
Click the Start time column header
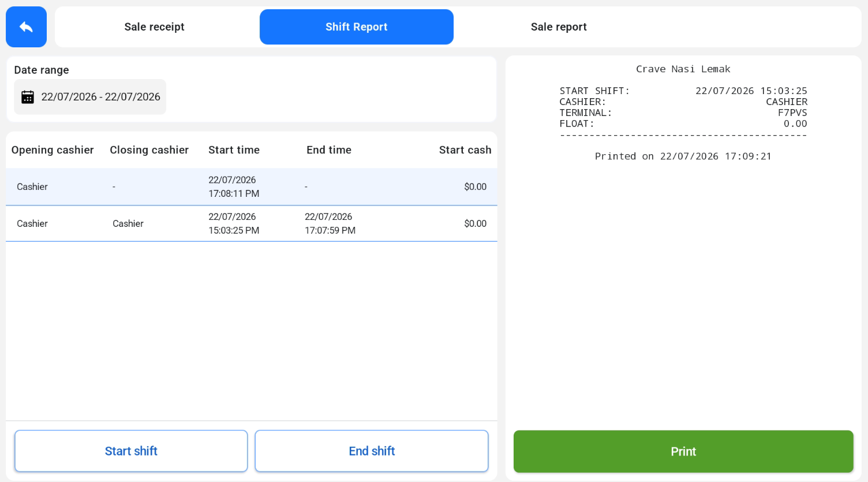pyautogui.click(x=234, y=150)
